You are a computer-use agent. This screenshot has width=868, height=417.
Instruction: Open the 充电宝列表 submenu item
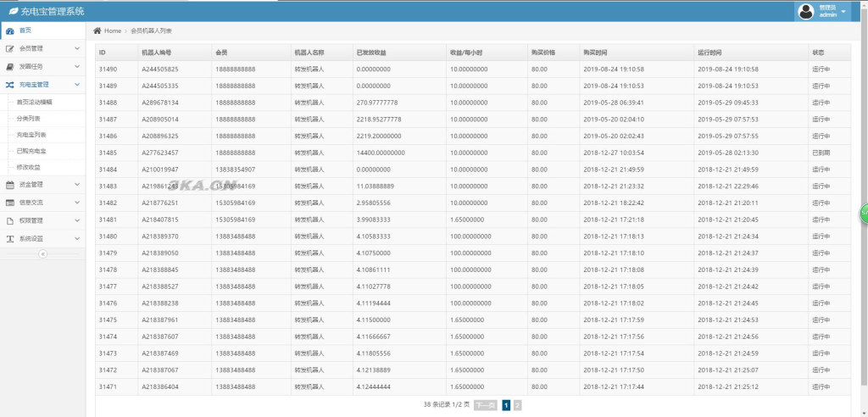pos(31,134)
